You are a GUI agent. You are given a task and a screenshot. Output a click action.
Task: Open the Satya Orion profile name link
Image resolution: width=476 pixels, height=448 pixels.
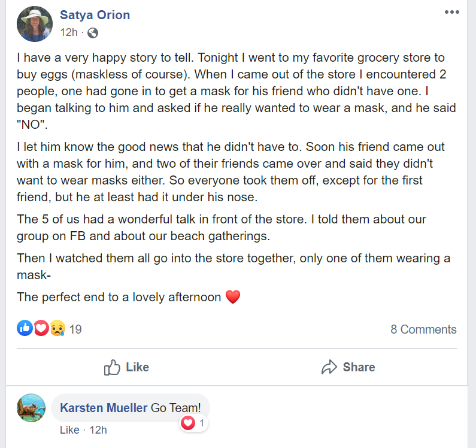click(x=95, y=15)
